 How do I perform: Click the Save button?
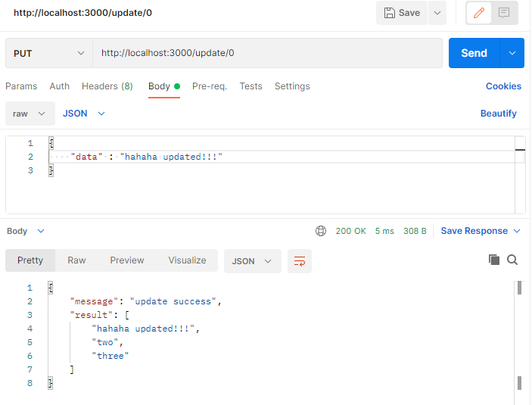coord(402,13)
